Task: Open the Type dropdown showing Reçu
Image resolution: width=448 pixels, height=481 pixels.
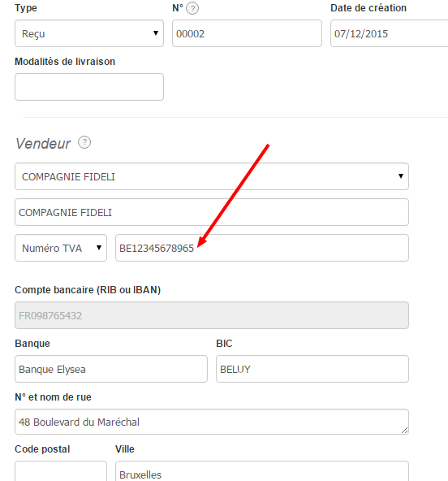Action: click(89, 33)
